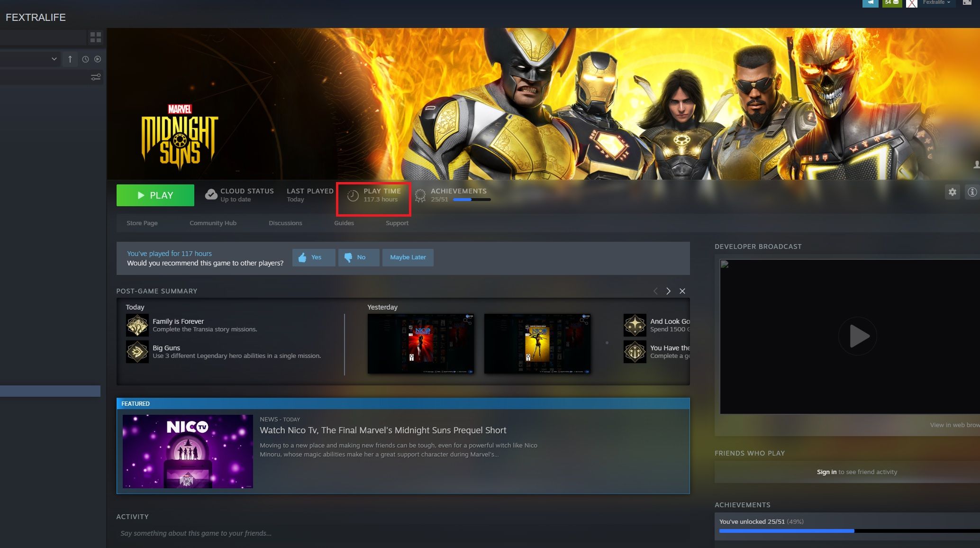This screenshot has height=548, width=980.
Task: Click You Have the achievement icon
Action: [635, 352]
